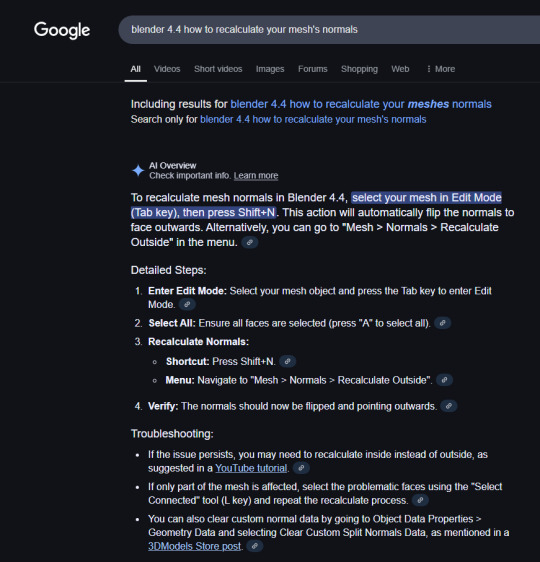Click the "Recalculate Normals:" step text
Viewport: 540px width, 562px height.
(199, 342)
